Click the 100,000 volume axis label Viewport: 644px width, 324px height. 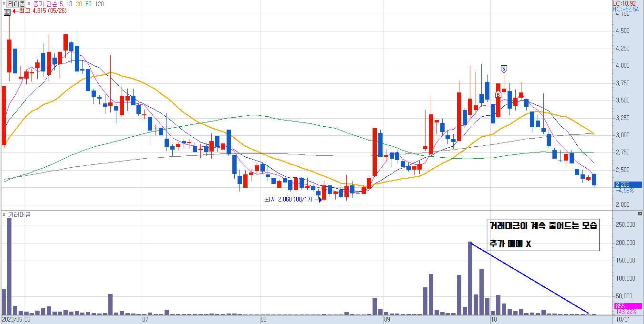pos(625,279)
